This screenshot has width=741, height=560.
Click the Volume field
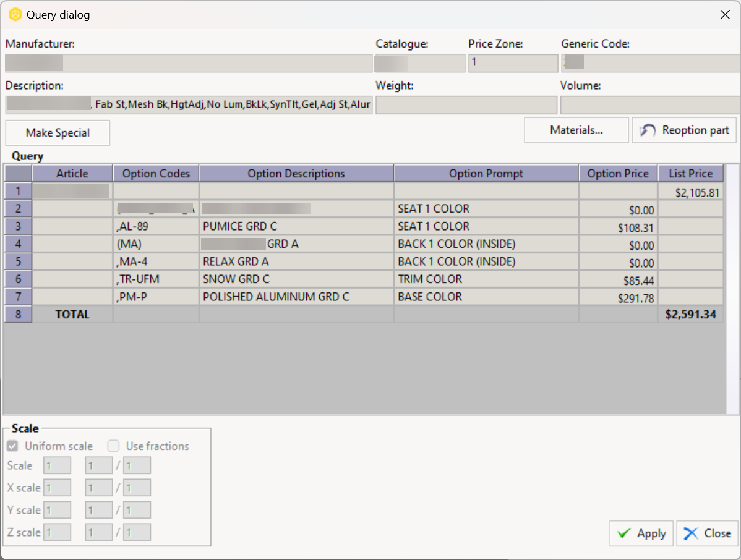[650, 105]
